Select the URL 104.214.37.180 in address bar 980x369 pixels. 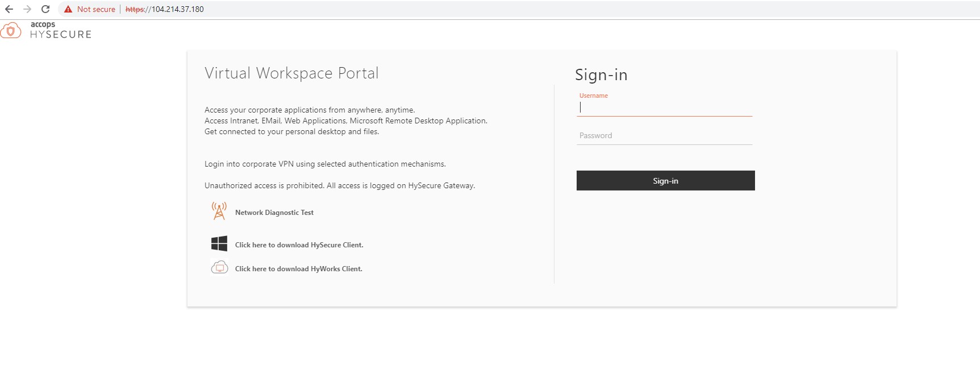(164, 9)
